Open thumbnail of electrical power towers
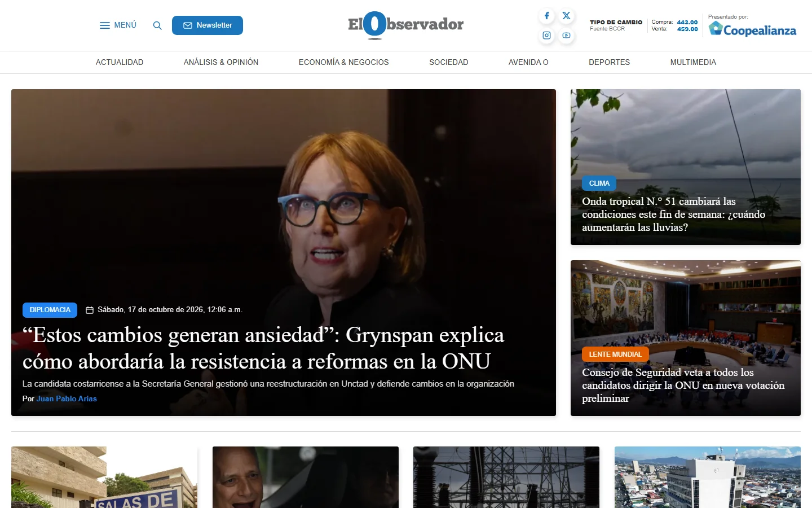812x508 pixels. click(506, 478)
